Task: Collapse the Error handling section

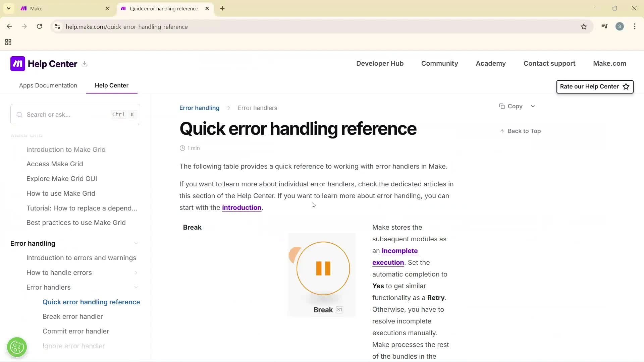Action: coord(136,243)
